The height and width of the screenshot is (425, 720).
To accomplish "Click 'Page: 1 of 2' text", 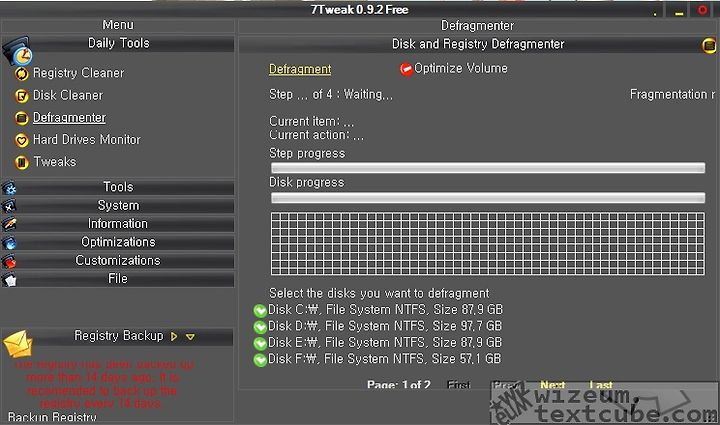I will coord(399,385).
